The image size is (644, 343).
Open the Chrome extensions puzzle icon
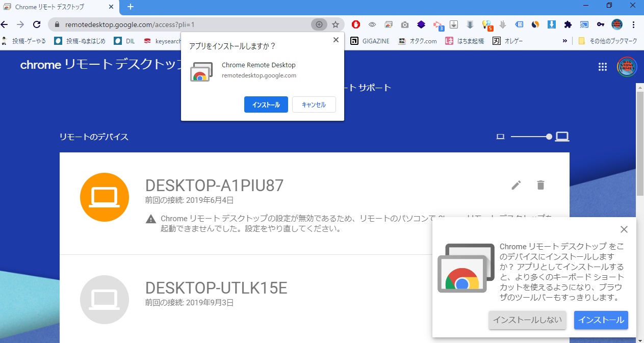click(x=568, y=24)
